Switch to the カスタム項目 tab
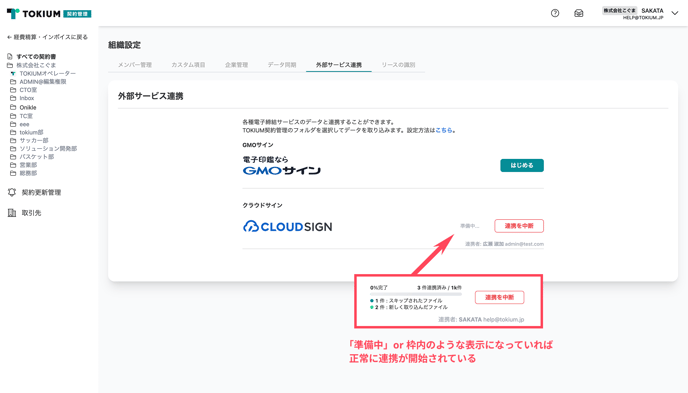This screenshot has width=688, height=393. point(188,65)
